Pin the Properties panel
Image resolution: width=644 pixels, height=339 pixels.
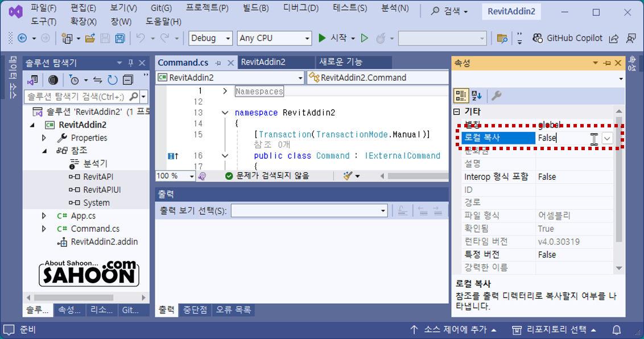coord(607,63)
